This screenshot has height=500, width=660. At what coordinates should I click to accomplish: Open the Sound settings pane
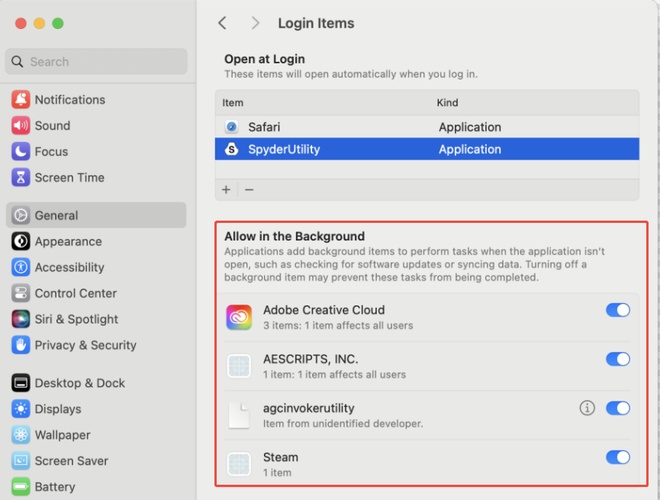click(96, 125)
